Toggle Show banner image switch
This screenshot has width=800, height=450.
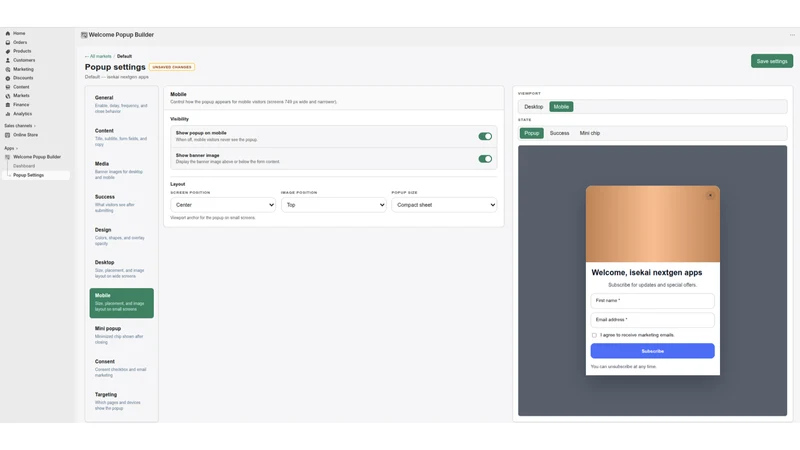tap(485, 159)
